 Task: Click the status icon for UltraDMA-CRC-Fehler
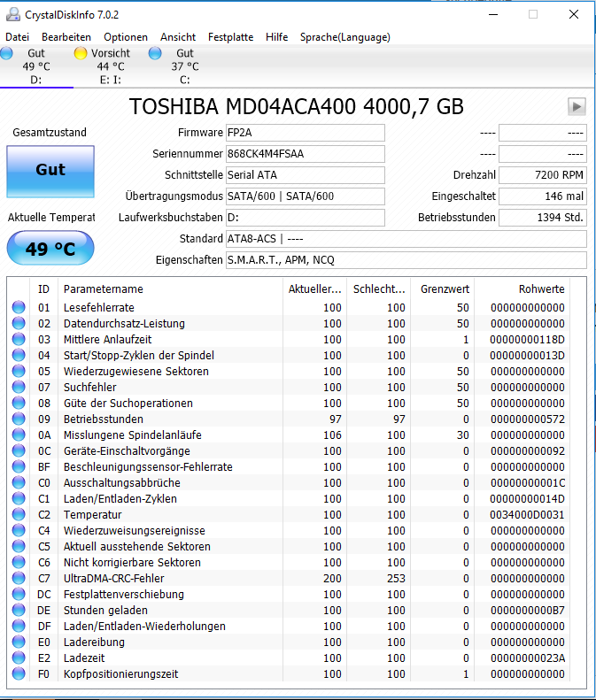point(19,578)
